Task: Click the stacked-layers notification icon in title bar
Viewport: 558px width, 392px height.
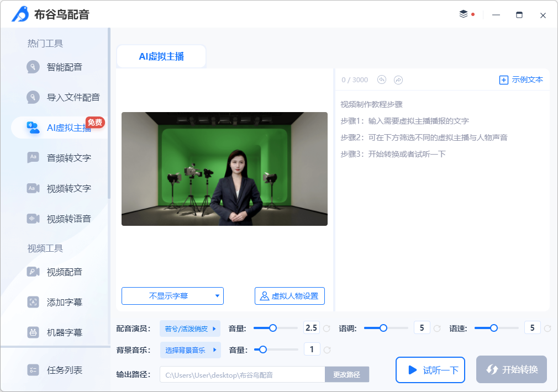Action: click(x=464, y=15)
